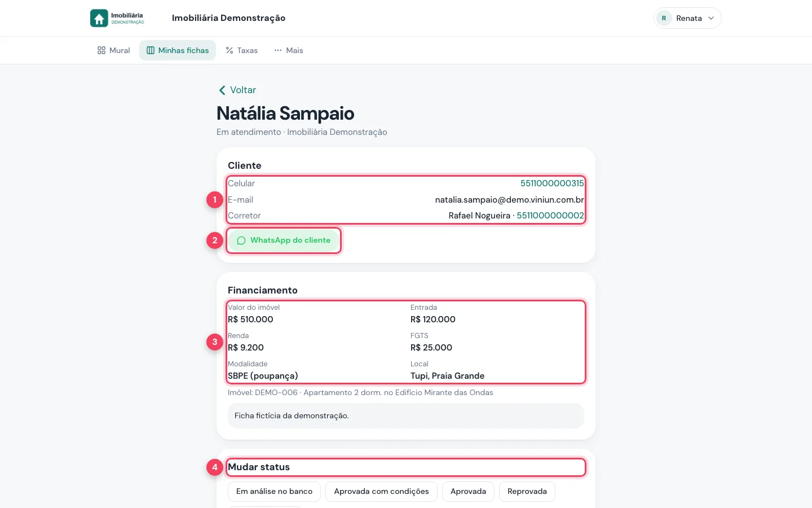Screen dimensions: 812x508
Task: Open the Mural tab
Action: coord(113,50)
